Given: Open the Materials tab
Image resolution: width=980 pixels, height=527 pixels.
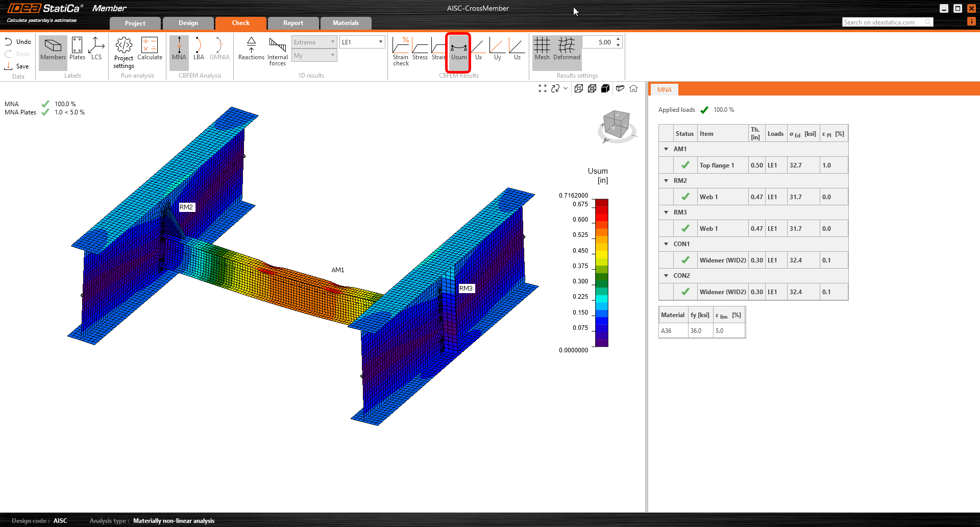Looking at the screenshot, I should click(346, 23).
